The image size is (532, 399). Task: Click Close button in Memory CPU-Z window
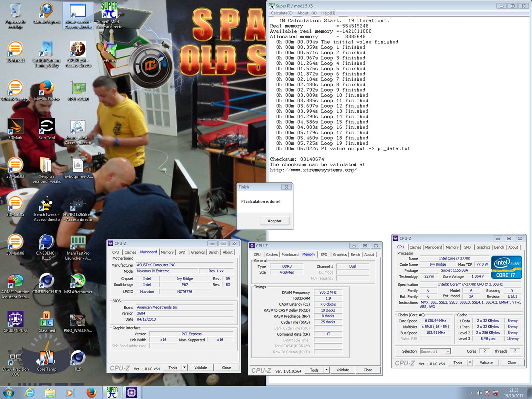pos(368,370)
